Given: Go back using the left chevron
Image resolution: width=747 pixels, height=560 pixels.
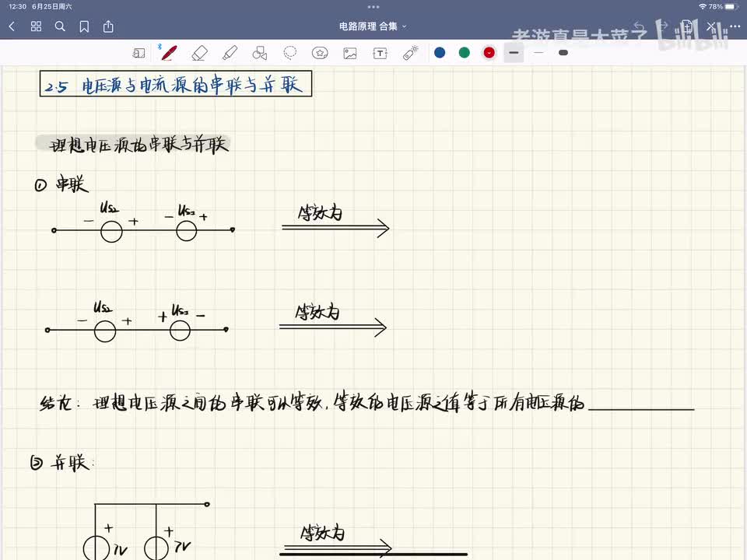Looking at the screenshot, I should coord(12,26).
